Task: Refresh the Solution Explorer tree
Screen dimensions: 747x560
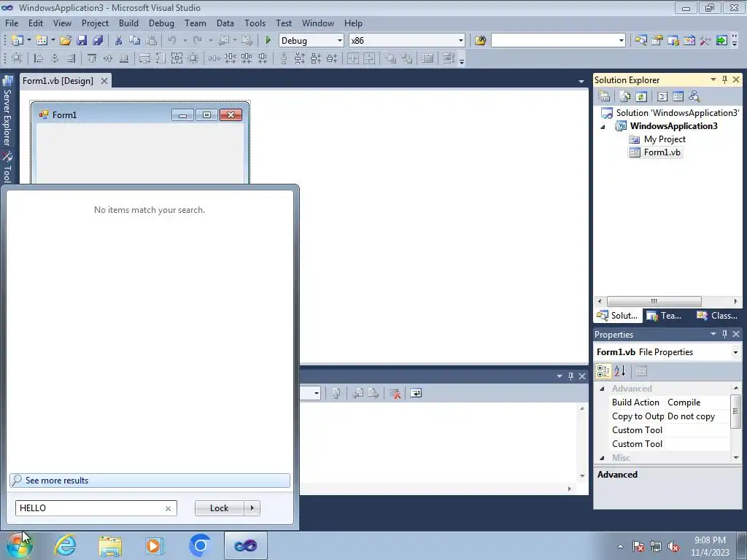Action: click(x=641, y=96)
